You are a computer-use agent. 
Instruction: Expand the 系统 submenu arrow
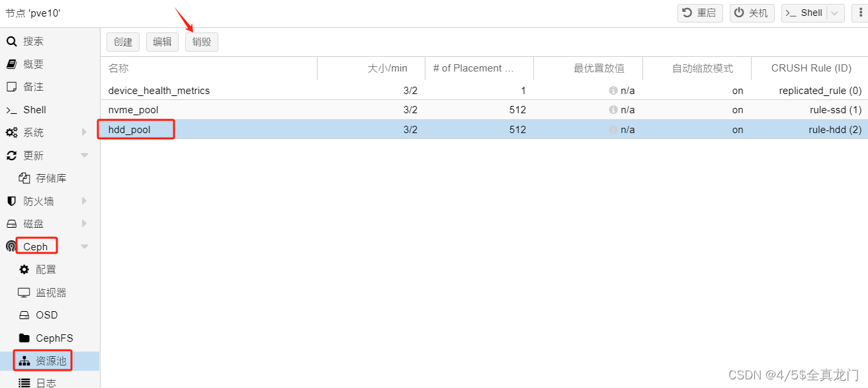(x=84, y=132)
